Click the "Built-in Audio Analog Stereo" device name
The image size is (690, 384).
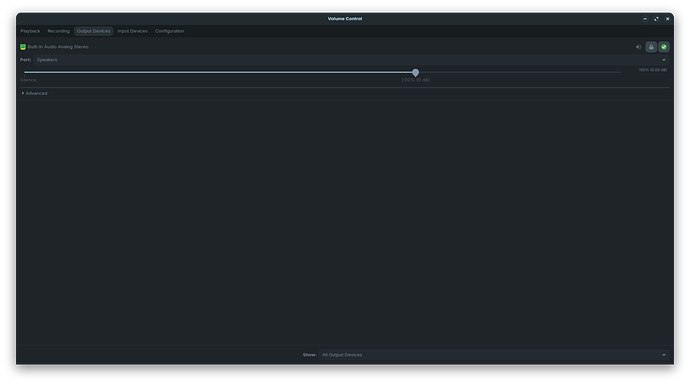click(58, 47)
